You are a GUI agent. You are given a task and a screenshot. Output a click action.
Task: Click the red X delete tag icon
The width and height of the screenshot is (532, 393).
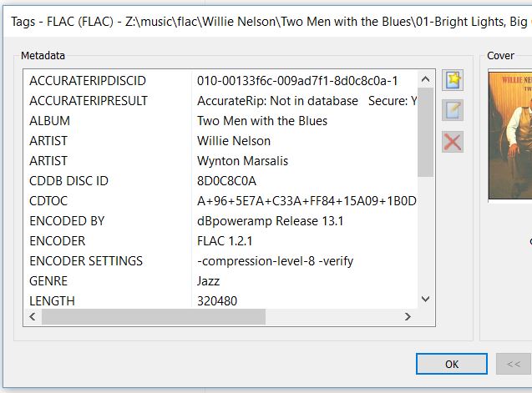(453, 141)
